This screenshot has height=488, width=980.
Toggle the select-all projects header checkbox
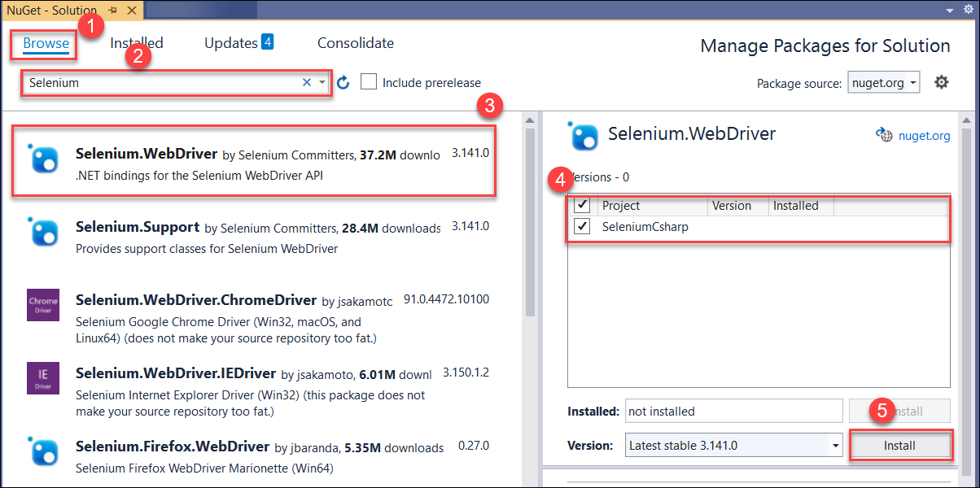point(582,206)
